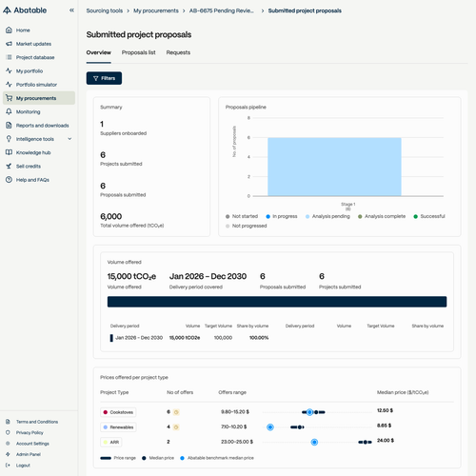Open Sell credits in the sidebar
476x476 pixels.
[29, 167]
